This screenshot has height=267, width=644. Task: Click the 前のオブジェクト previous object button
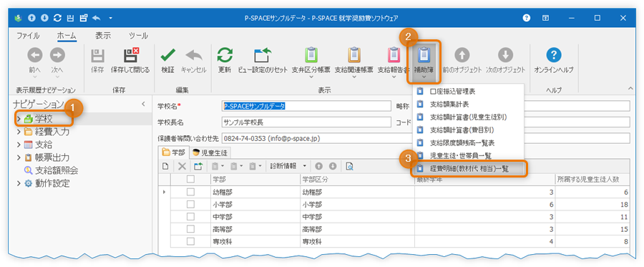pos(462,61)
